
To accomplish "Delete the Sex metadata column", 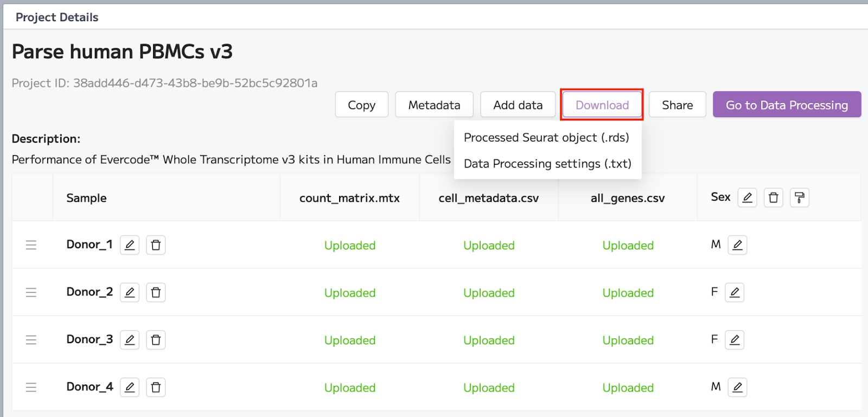I will pyautogui.click(x=774, y=197).
